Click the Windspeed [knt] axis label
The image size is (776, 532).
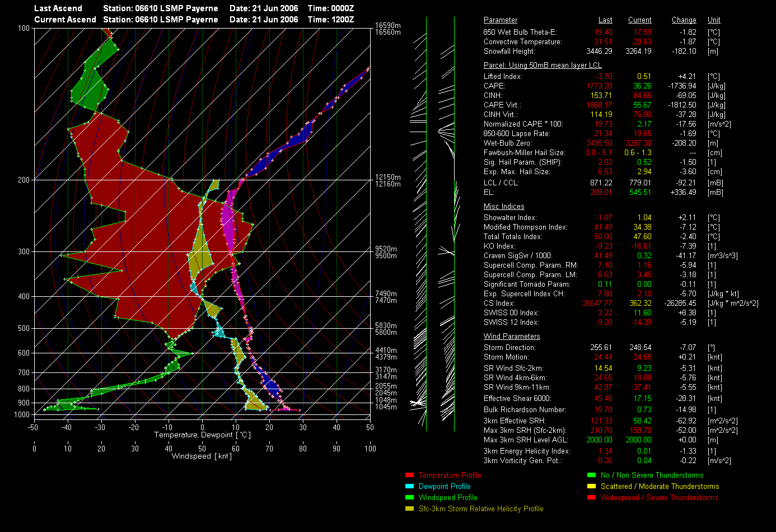coord(202,456)
